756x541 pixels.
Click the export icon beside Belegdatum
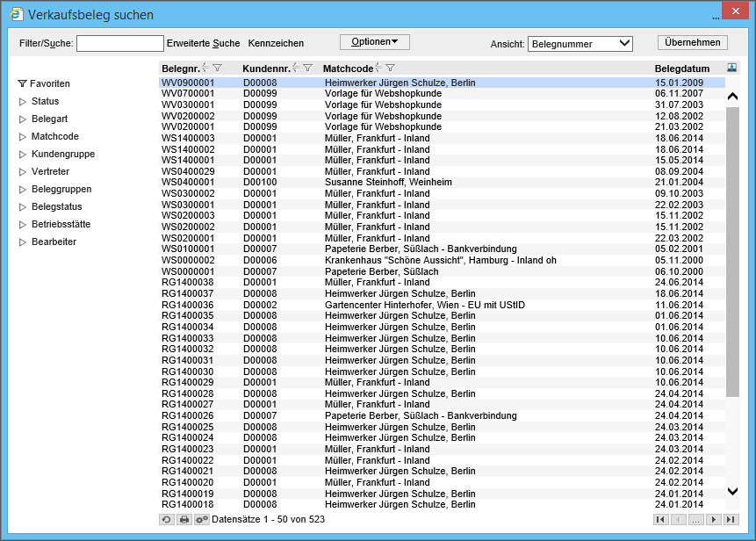[x=731, y=68]
